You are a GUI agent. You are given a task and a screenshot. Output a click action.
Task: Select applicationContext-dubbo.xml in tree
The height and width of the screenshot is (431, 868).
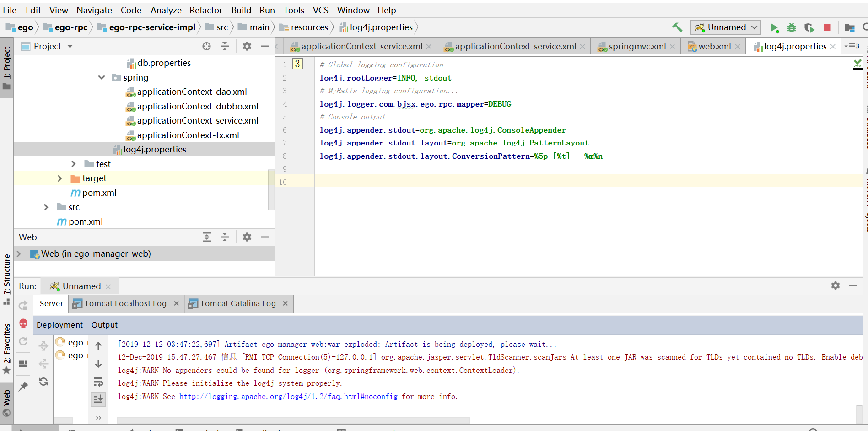198,106
